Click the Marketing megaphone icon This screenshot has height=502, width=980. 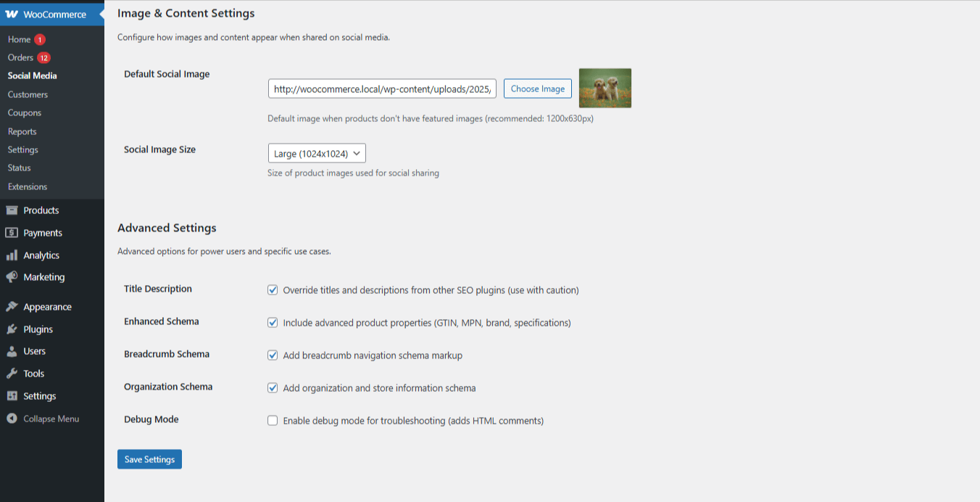[12, 277]
